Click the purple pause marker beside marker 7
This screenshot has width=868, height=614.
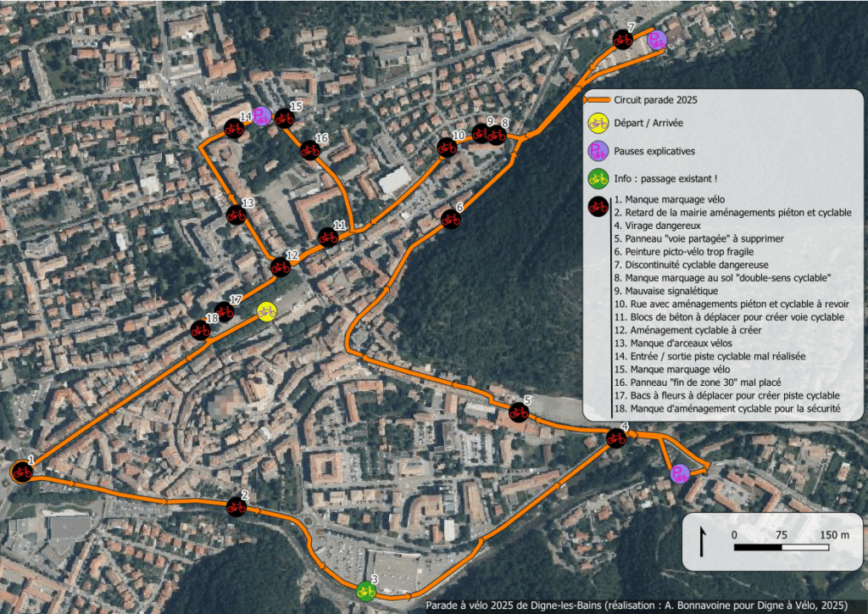point(656,40)
